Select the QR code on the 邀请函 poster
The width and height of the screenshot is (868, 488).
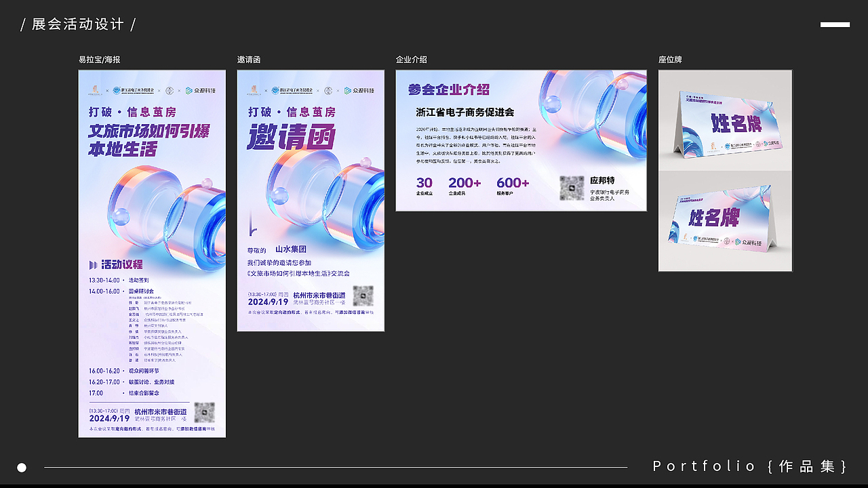pos(364,296)
